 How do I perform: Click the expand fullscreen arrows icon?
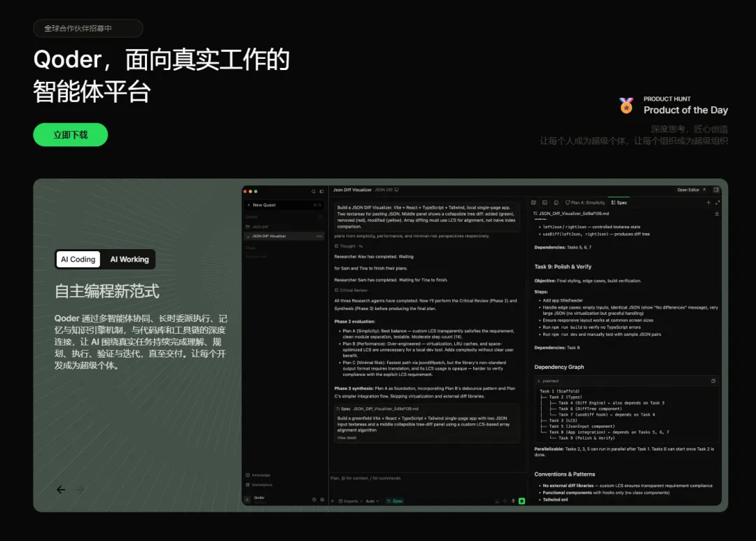tap(717, 202)
